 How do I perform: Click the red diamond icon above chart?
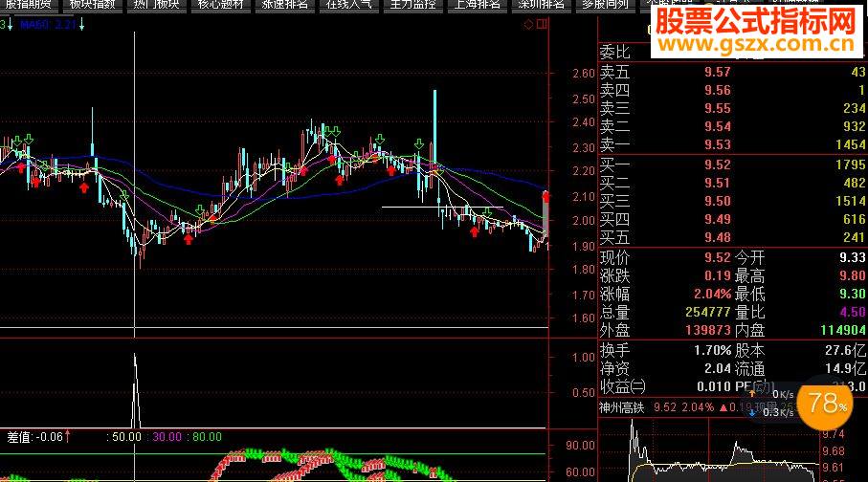pos(528,24)
